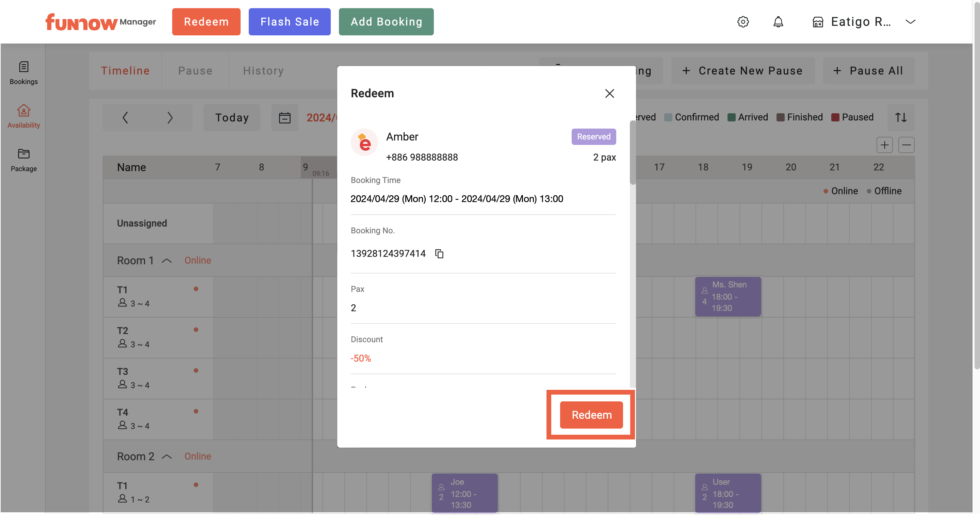Switch to the Pause tab
The image size is (980, 515).
pyautogui.click(x=195, y=71)
